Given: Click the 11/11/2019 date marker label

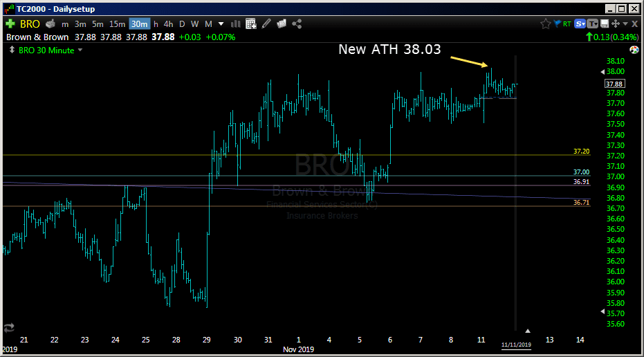Looking at the screenshot, I should pos(516,345).
